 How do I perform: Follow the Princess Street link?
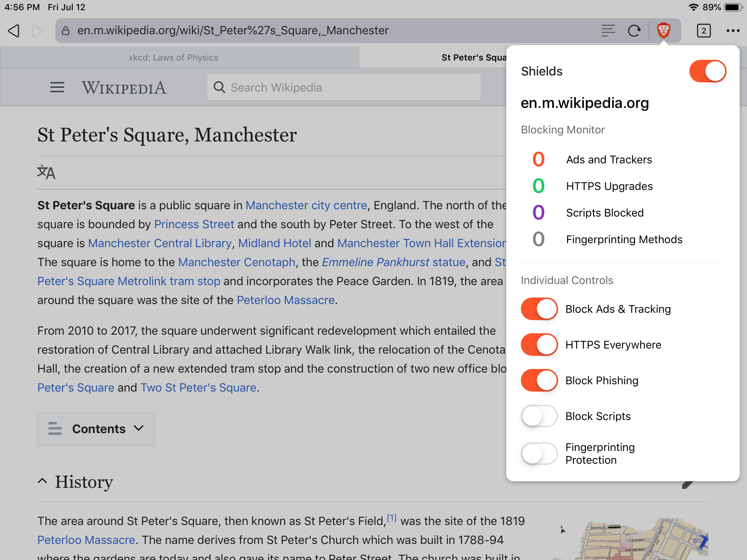(x=194, y=224)
